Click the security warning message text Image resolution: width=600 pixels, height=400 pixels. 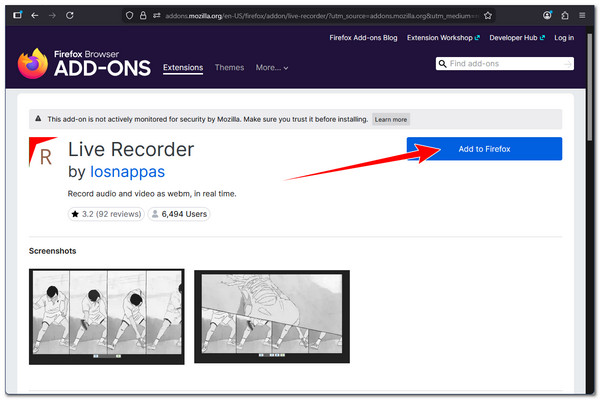click(207, 119)
